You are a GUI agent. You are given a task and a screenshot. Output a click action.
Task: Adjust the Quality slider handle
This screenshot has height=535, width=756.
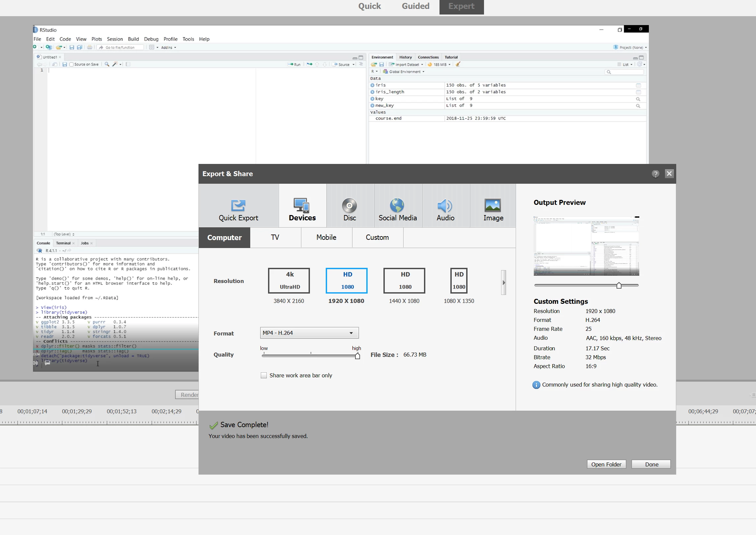click(357, 356)
